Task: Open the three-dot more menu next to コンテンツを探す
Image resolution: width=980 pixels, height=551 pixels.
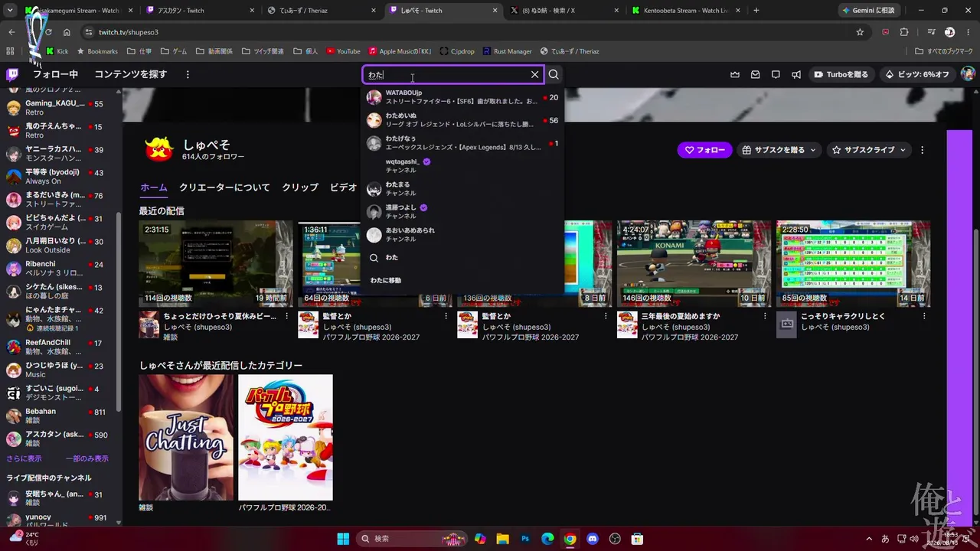Action: click(x=187, y=74)
